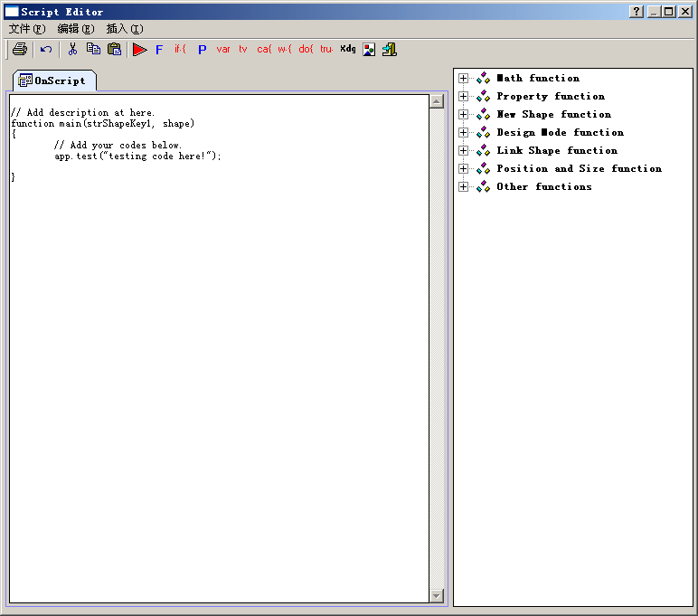Expand the Link Shape function node
The width and height of the screenshot is (698, 616).
tap(463, 150)
